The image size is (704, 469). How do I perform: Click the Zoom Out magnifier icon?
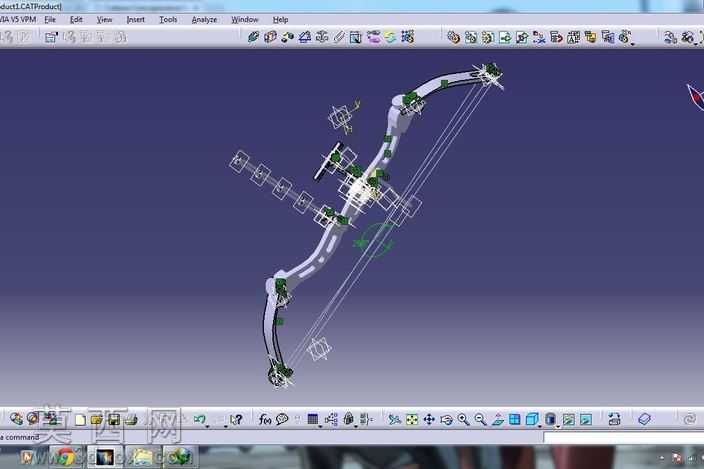[x=480, y=420]
